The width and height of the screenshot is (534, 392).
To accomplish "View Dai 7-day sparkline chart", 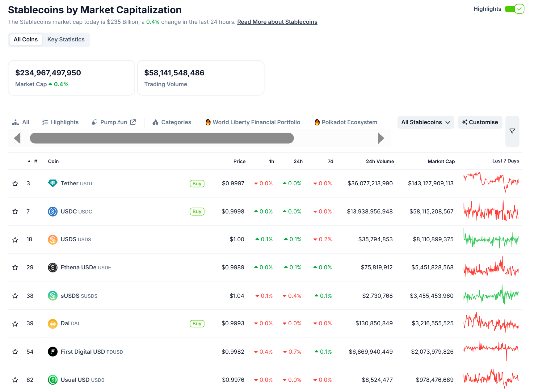I will point(491,322).
